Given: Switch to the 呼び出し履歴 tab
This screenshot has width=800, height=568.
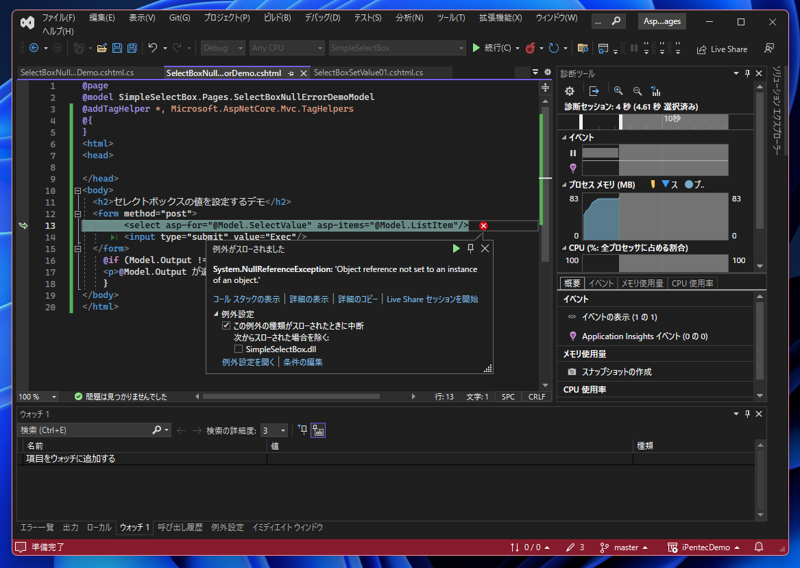Looking at the screenshot, I should (x=180, y=527).
